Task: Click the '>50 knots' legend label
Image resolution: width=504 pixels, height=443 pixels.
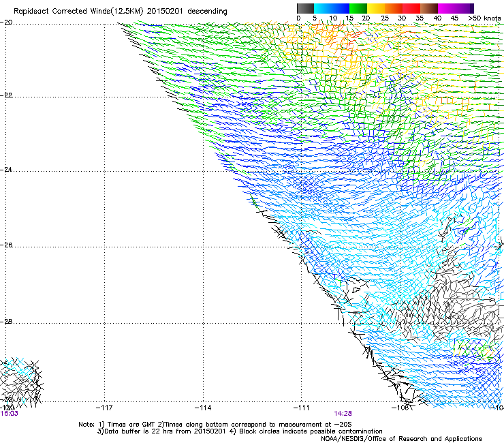Action: point(484,18)
